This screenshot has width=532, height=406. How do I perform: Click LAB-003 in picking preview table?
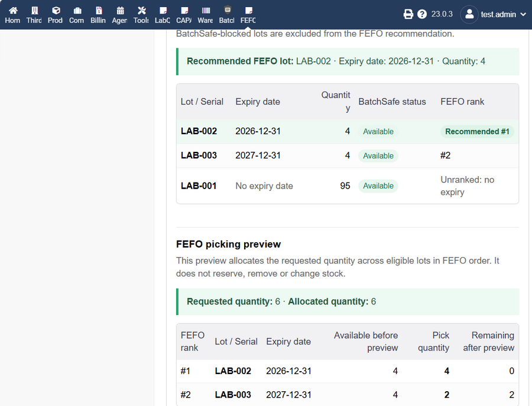(233, 395)
